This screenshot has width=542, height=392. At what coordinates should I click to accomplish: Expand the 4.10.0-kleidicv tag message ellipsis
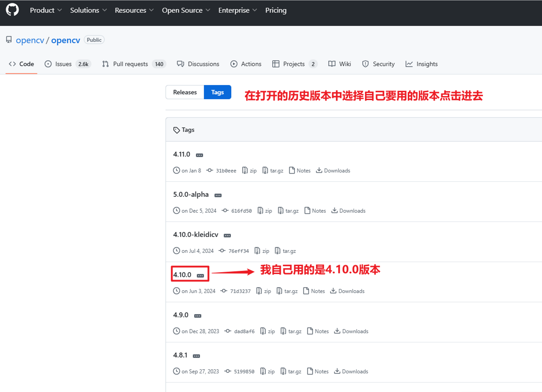pyautogui.click(x=227, y=235)
